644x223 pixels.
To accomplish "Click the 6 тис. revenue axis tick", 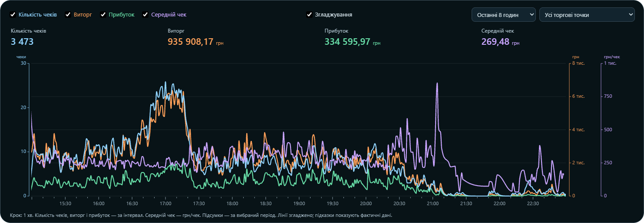I will (578, 96).
